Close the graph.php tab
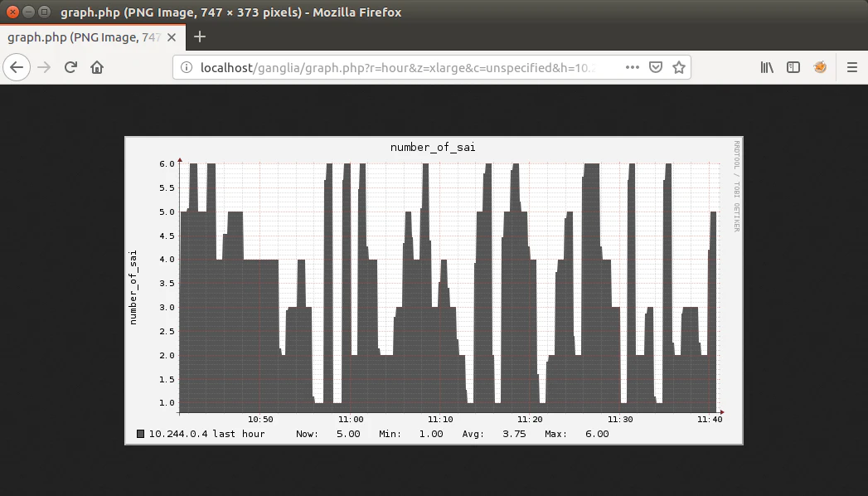868x496 pixels. point(172,37)
